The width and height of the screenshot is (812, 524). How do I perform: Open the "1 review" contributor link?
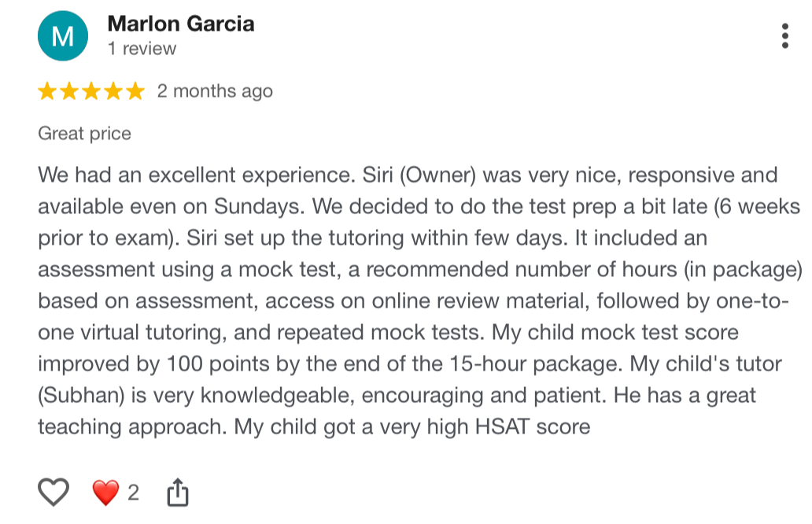tap(142, 49)
